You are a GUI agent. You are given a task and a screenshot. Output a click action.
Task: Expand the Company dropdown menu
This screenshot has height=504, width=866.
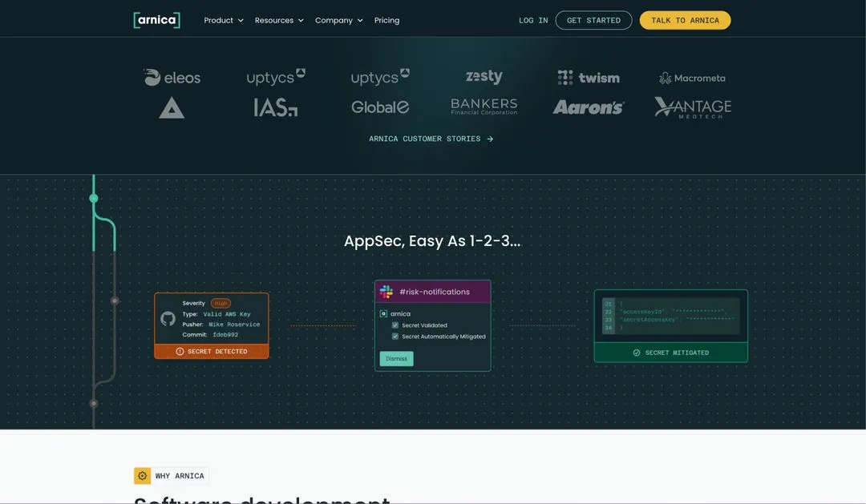pos(338,20)
